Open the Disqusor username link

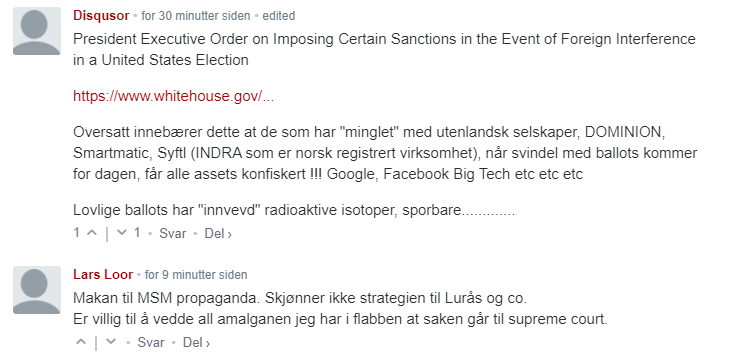[x=101, y=16]
